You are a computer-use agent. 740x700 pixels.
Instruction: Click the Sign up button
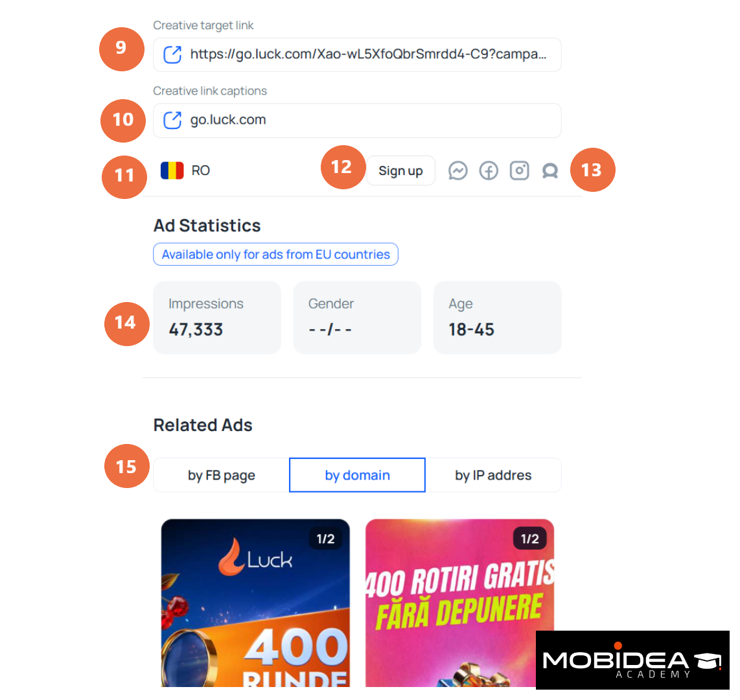click(400, 170)
